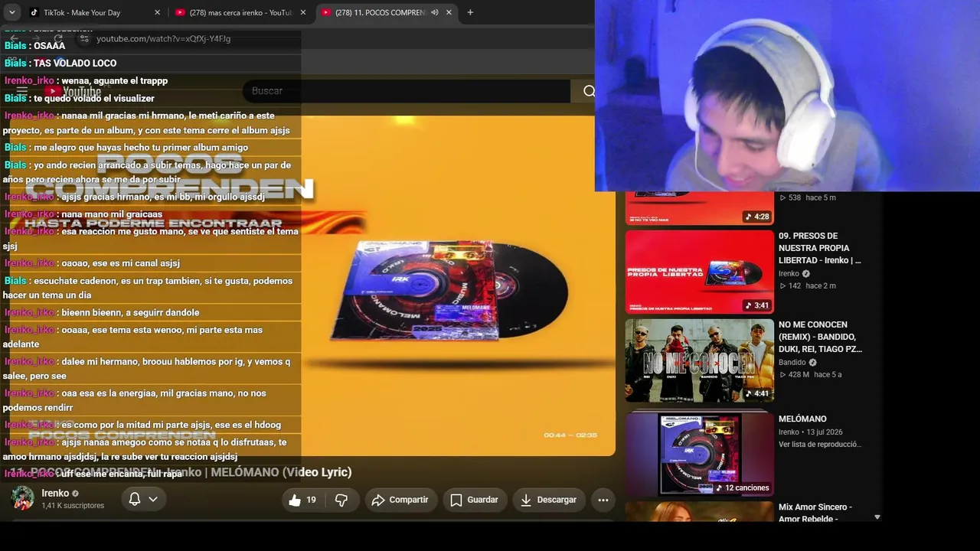Image resolution: width=980 pixels, height=551 pixels.
Task: Click the MELÓMANO playlist title
Action: click(x=802, y=419)
